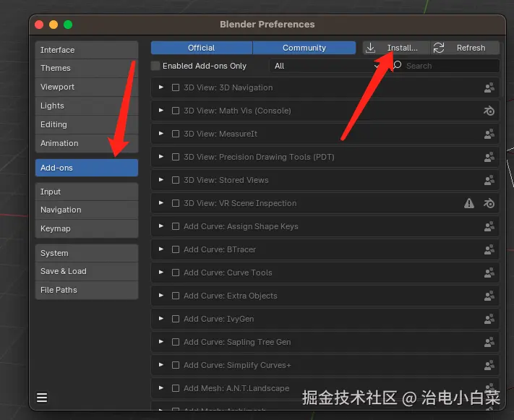This screenshot has height=420, width=514.
Task: Click community icon on 3D Navigation row
Action: point(489,87)
